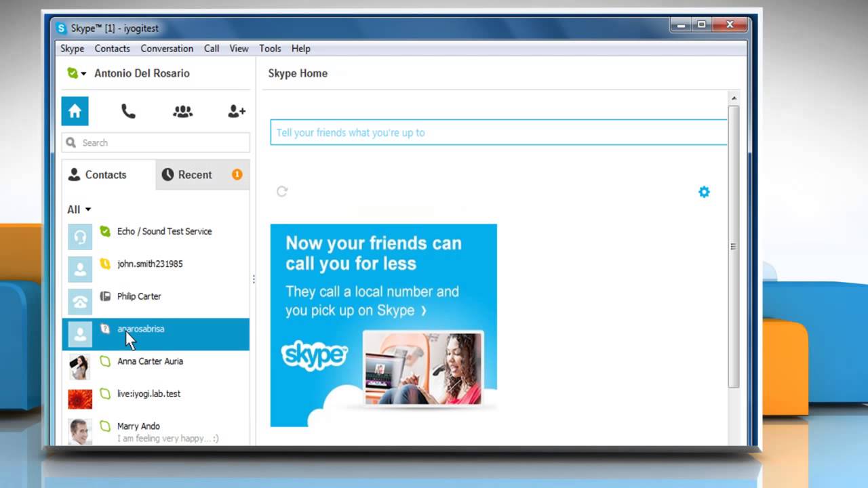Click the phone status icon beside Philip Carter
The width and height of the screenshot is (868, 488).
click(x=105, y=296)
